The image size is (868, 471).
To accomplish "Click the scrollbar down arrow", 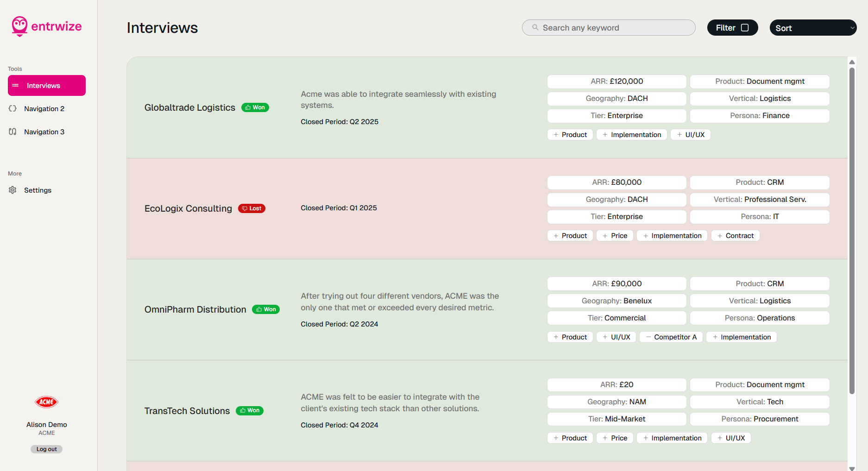I will point(852,468).
